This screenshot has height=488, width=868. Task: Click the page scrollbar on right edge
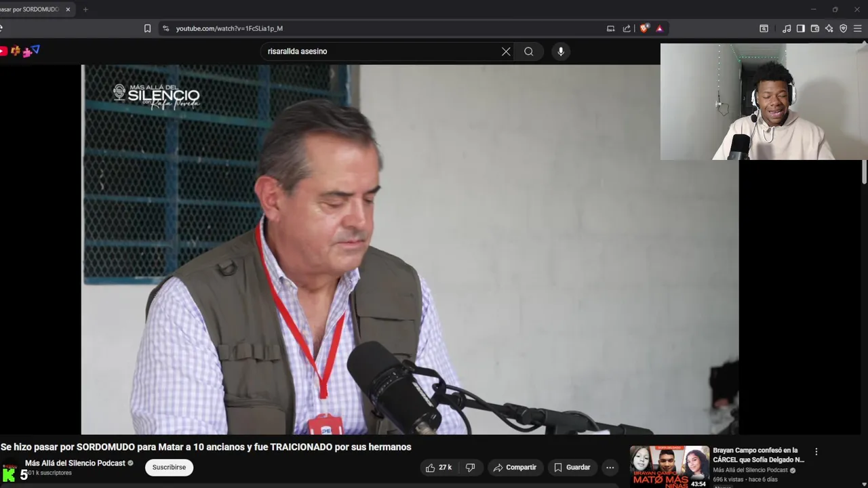tap(865, 172)
